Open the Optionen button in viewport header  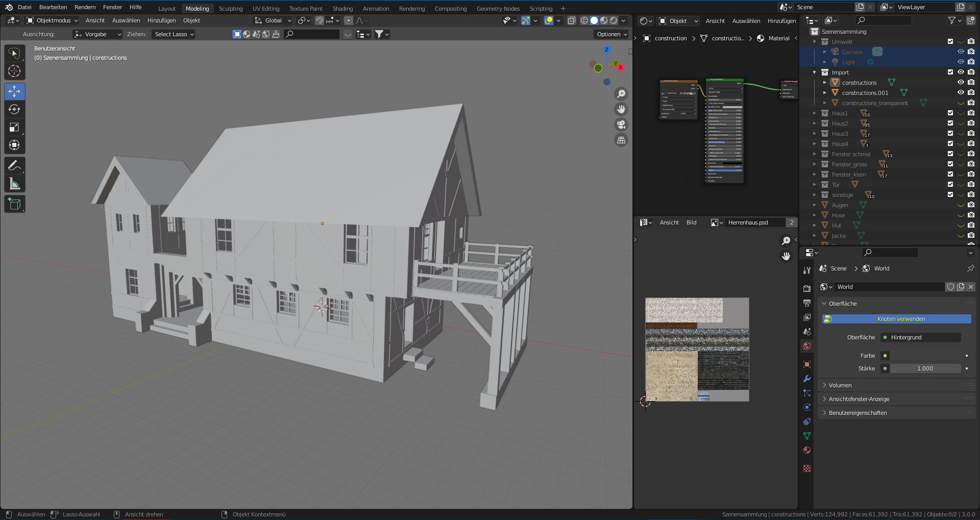point(611,34)
